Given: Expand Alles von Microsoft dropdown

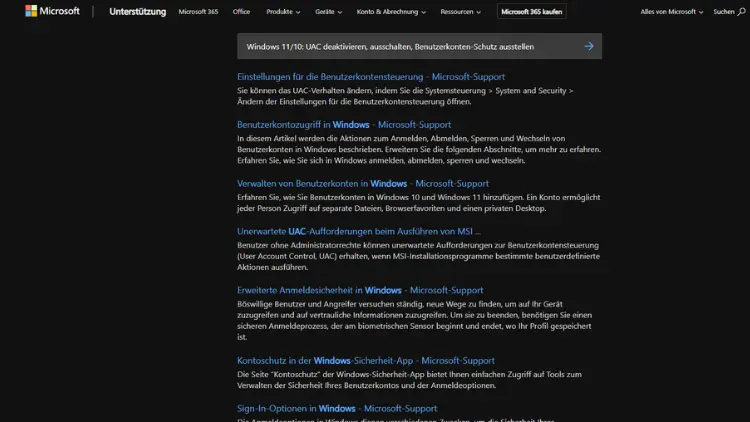Looking at the screenshot, I should tap(672, 11).
